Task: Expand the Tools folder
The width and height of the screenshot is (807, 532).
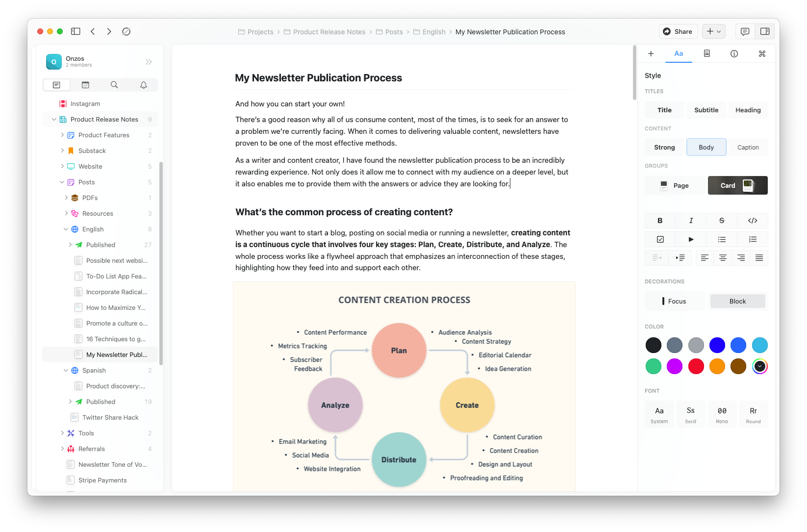Action: pos(62,433)
